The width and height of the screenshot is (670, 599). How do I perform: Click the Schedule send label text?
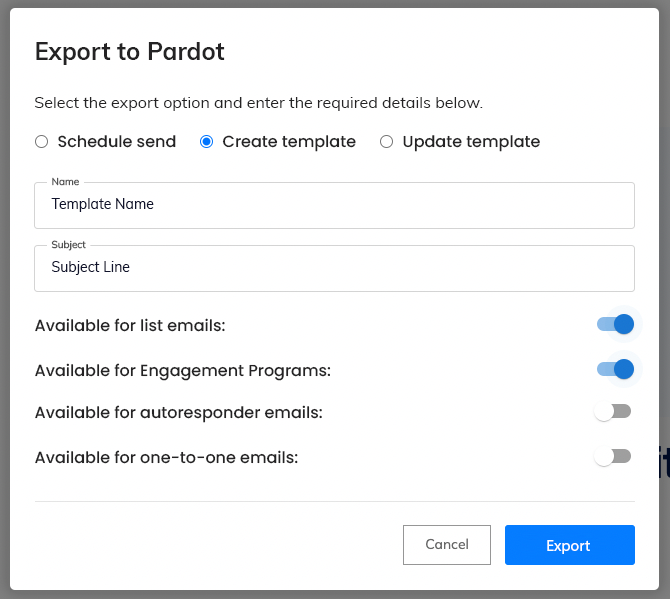(116, 142)
